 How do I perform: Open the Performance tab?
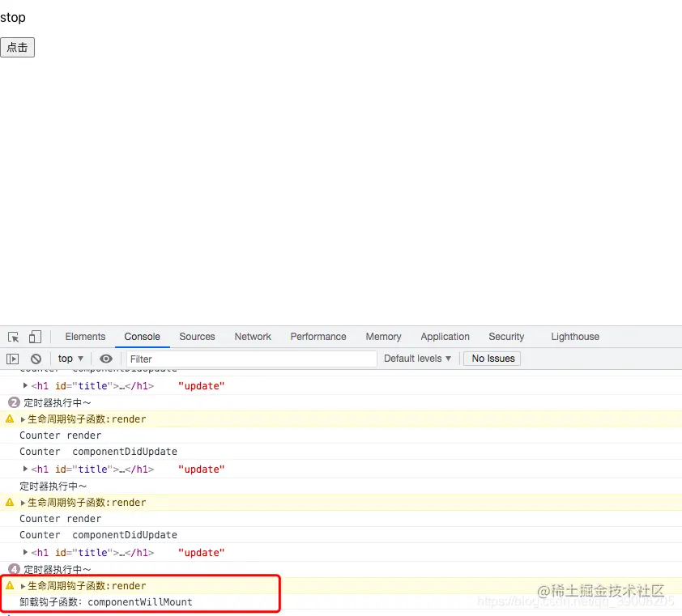(x=318, y=337)
